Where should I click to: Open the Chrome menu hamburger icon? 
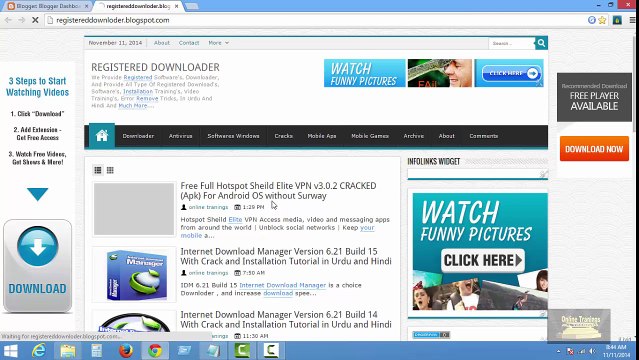632,20
